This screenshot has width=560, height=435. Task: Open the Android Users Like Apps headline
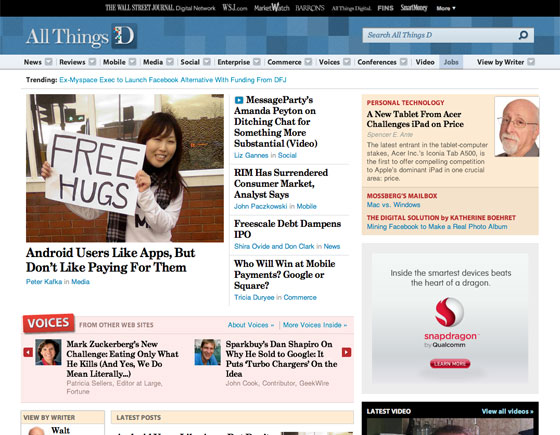point(110,260)
